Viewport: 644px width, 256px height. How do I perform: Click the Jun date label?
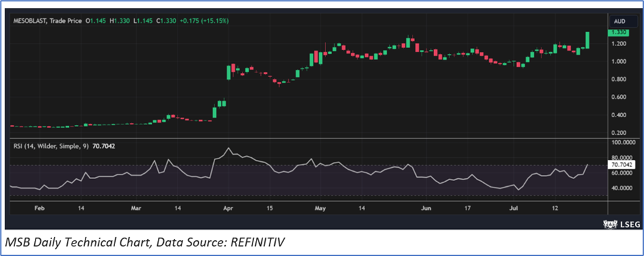pyautogui.click(x=426, y=209)
